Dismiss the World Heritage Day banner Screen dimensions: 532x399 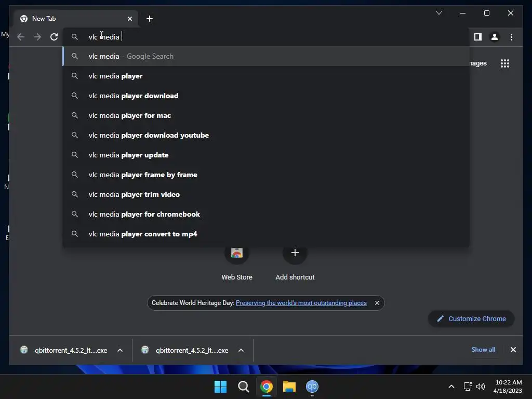377,303
